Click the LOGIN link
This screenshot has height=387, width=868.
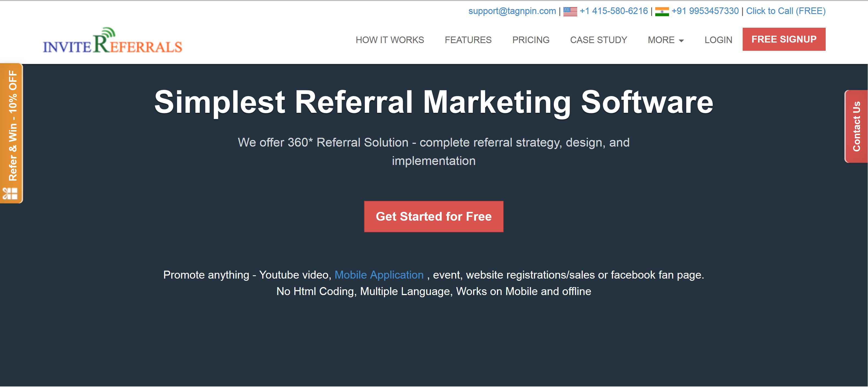pyautogui.click(x=718, y=40)
